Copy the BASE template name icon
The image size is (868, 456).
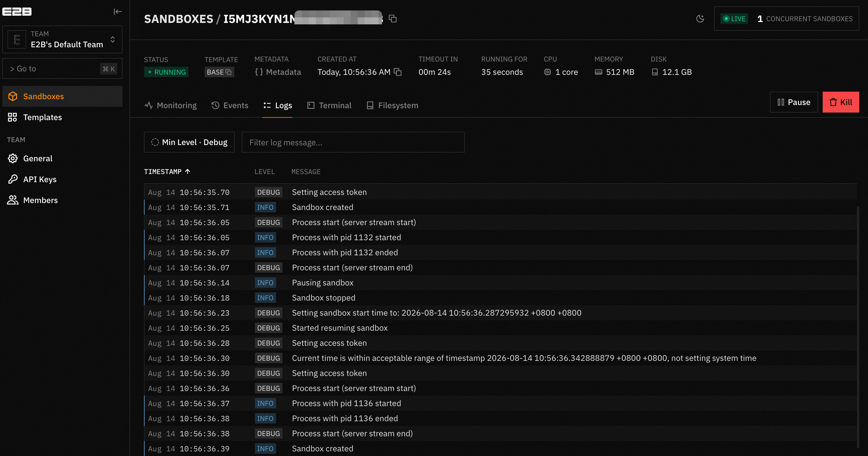pos(228,72)
